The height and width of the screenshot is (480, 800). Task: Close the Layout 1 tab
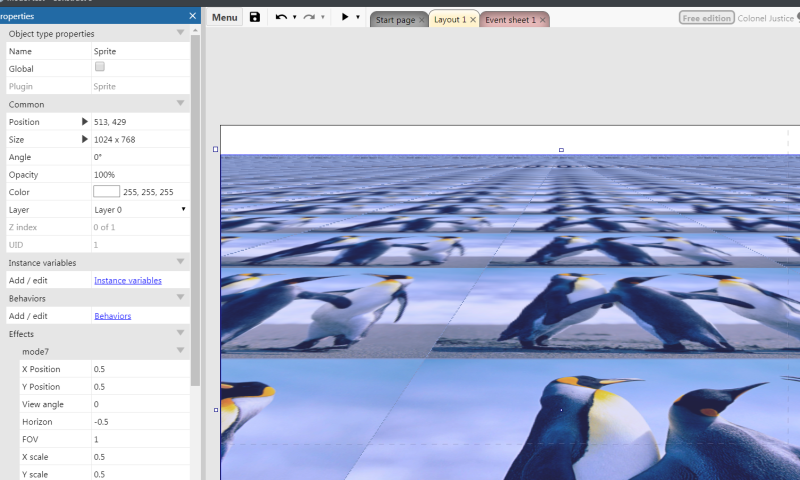pos(473,19)
